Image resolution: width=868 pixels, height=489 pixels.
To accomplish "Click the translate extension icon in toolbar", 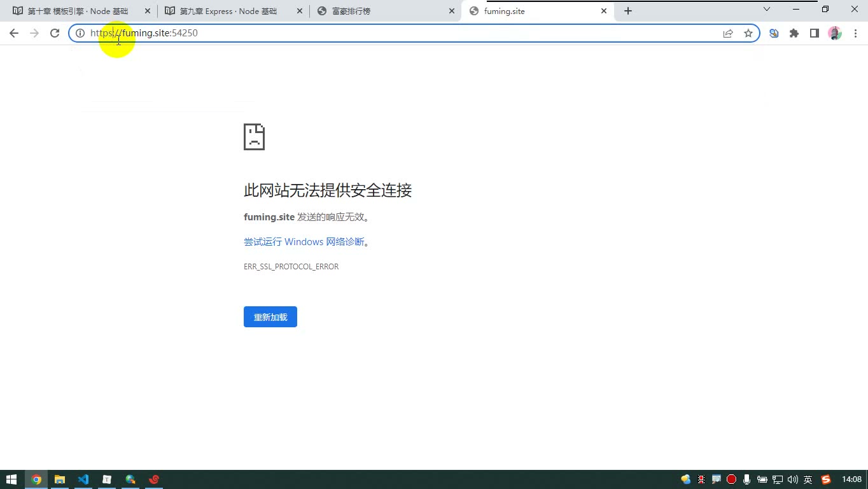I will (774, 33).
